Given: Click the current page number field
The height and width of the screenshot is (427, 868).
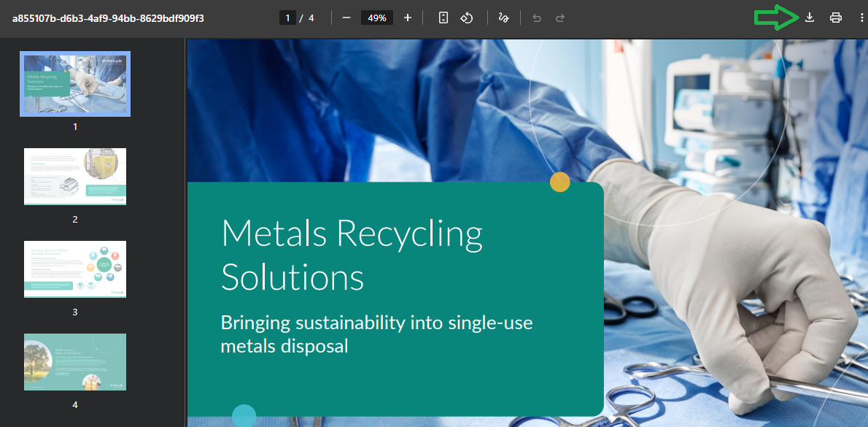Looking at the screenshot, I should 287,18.
